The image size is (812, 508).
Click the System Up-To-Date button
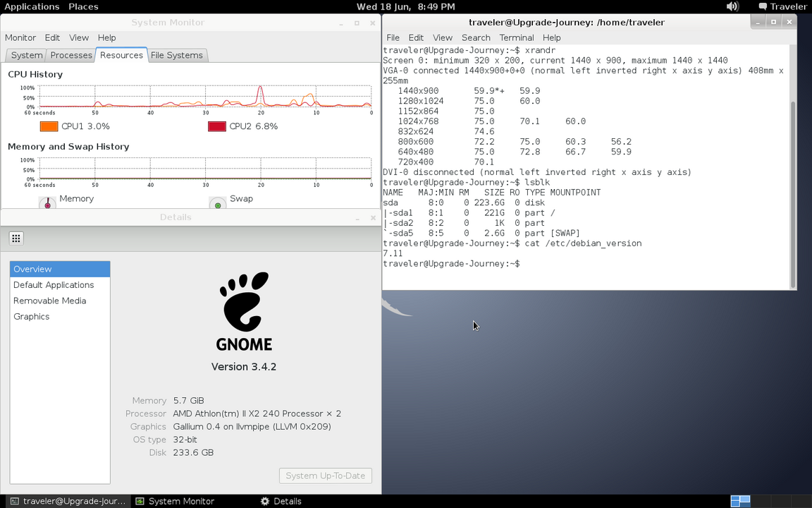[x=325, y=476]
